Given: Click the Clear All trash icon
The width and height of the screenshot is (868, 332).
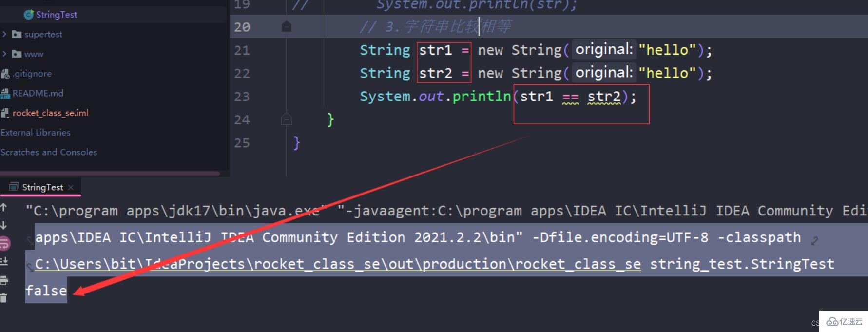Looking at the screenshot, I should pyautogui.click(x=4, y=298).
